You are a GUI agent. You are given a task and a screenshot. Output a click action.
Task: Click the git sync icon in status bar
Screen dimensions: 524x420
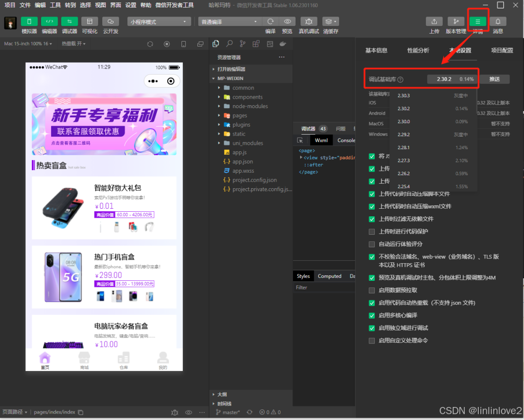(249, 412)
